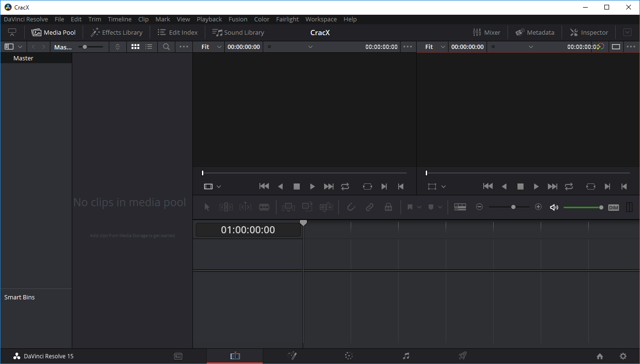Switch media pool to list view

click(x=149, y=47)
